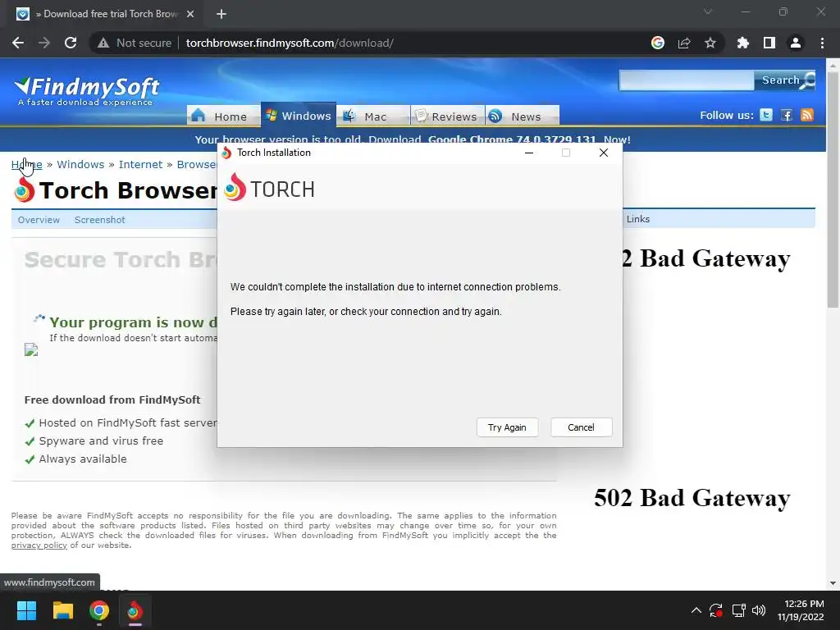Select the Mac nav tab

coord(373,116)
